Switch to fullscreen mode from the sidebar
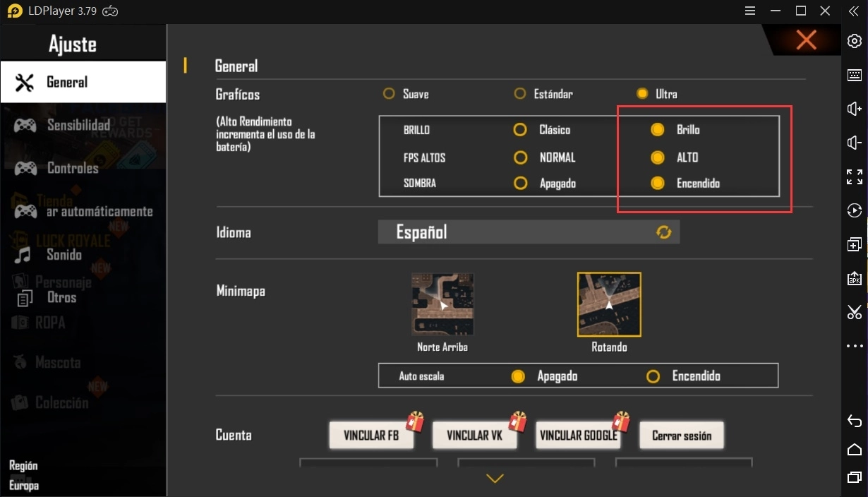 coord(854,176)
